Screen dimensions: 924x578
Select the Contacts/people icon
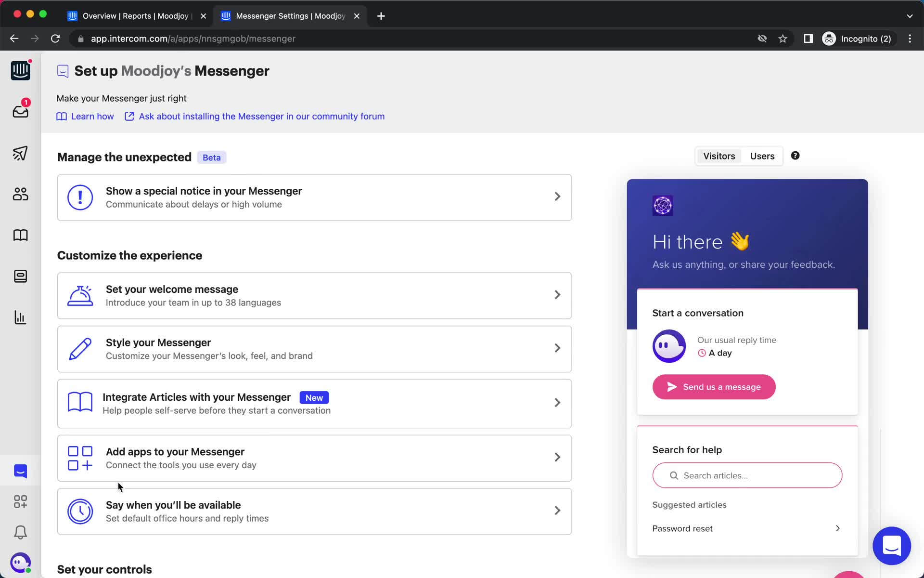click(20, 194)
